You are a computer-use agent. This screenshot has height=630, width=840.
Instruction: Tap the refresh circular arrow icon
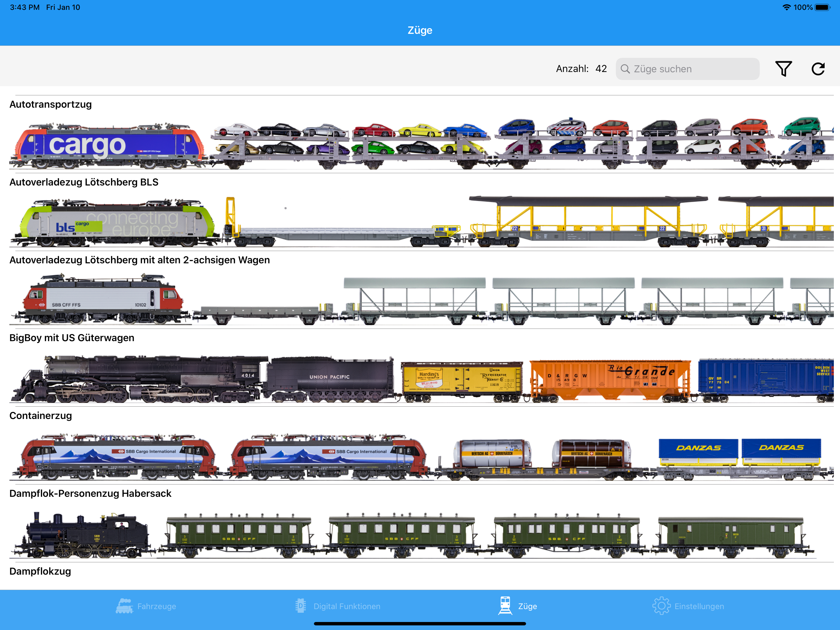tap(818, 69)
